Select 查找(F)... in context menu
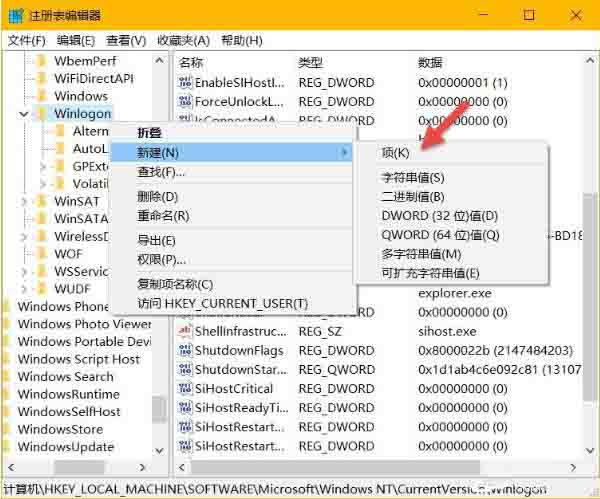600x499 pixels. click(232, 172)
